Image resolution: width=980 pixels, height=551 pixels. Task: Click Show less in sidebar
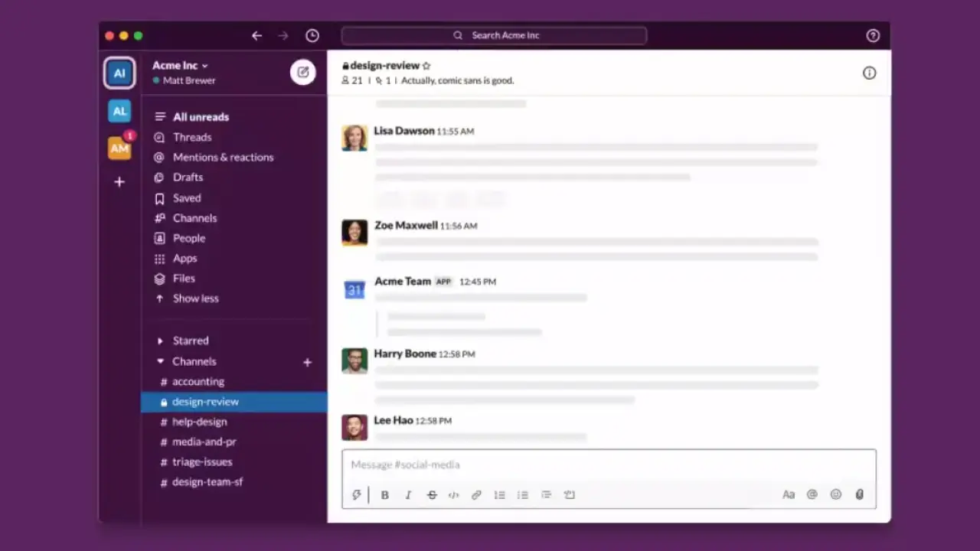click(x=195, y=298)
